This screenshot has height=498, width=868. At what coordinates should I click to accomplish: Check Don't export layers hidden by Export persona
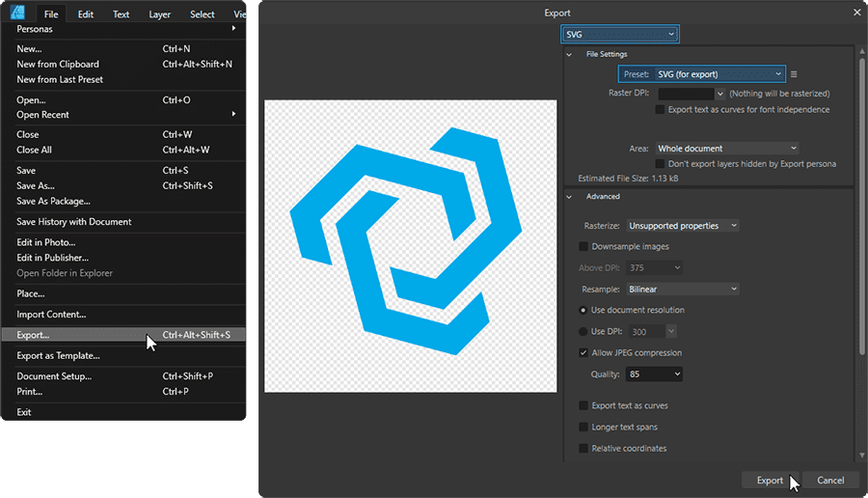coord(660,164)
